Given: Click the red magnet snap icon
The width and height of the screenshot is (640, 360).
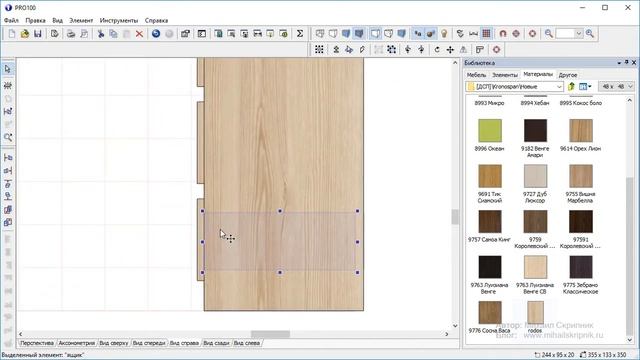Looking at the screenshot, I should [503, 34].
